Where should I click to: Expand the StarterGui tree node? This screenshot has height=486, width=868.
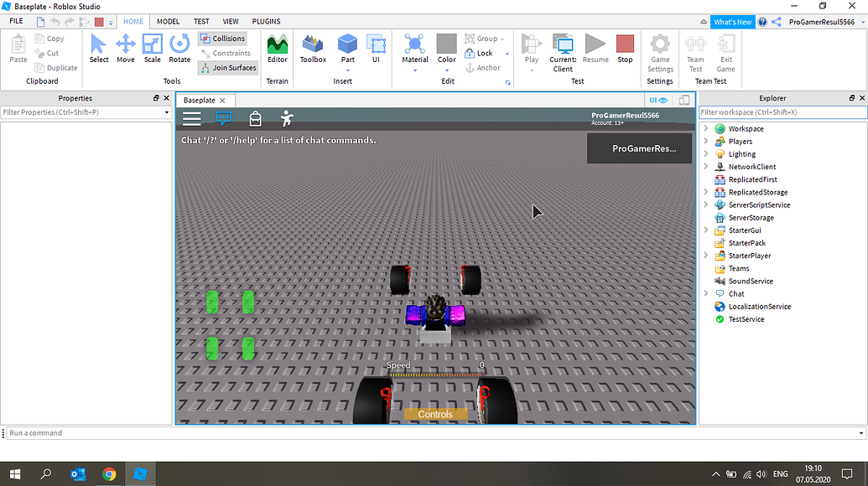click(706, 230)
